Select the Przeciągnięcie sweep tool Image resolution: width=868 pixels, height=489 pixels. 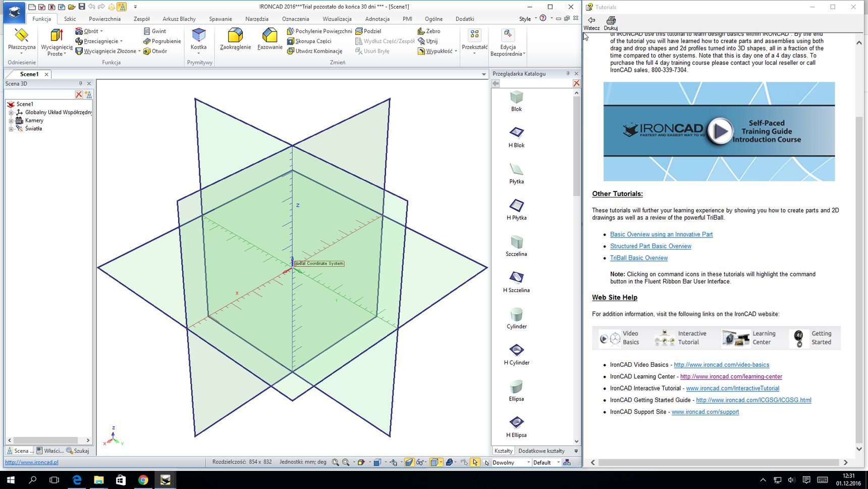[99, 41]
